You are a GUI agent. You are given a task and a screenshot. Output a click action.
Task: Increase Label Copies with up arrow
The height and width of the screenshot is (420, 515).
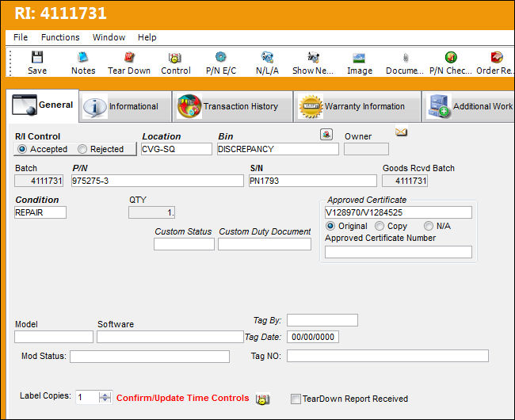[105, 395]
